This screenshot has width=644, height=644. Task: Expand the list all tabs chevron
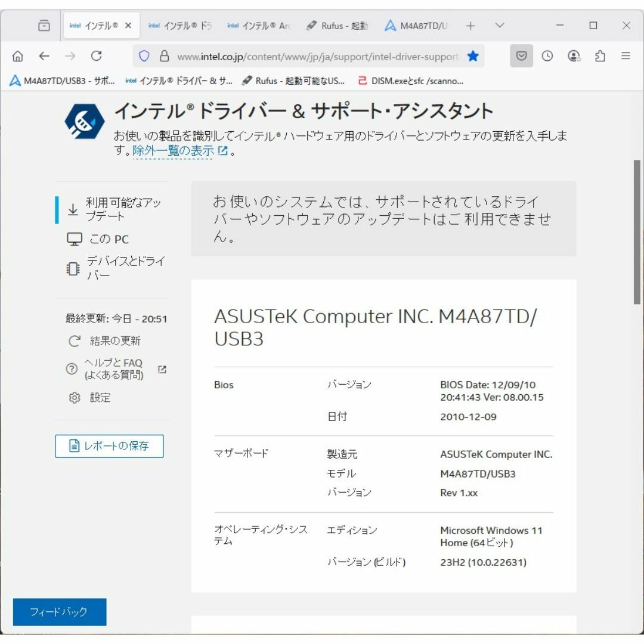tap(500, 26)
